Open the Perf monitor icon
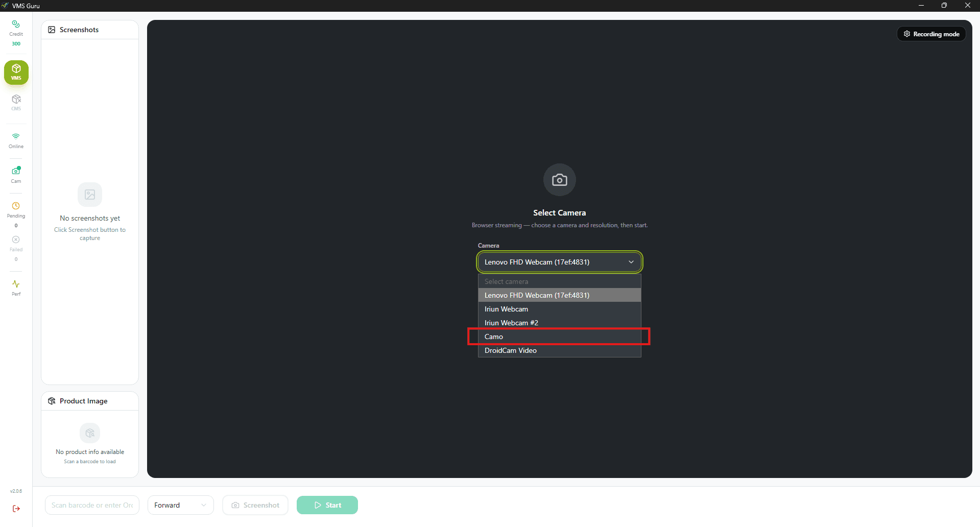Viewport: 980px width, 527px height. click(16, 284)
